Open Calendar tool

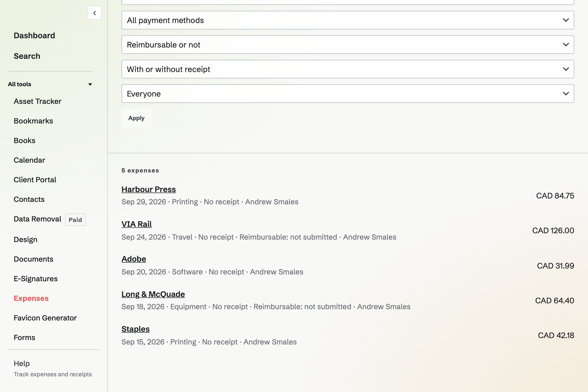click(x=29, y=160)
